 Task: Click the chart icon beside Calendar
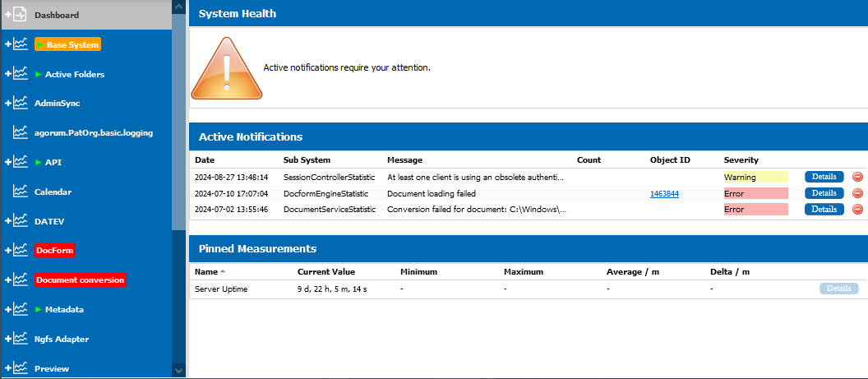click(x=21, y=192)
